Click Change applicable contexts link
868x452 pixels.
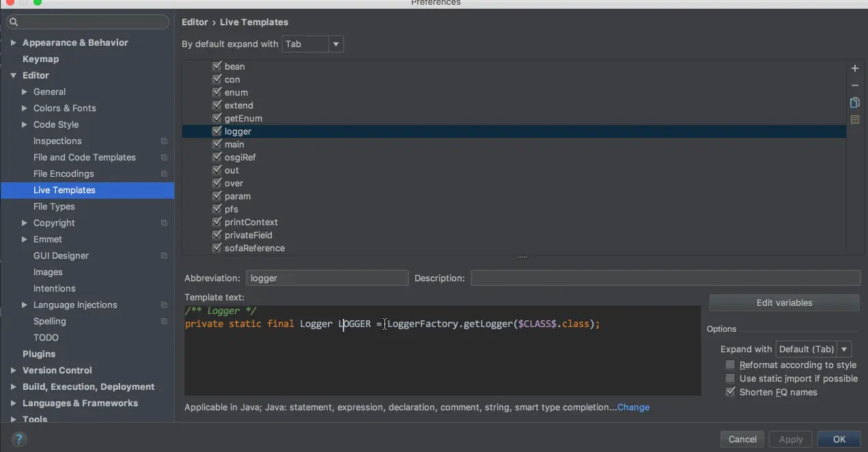[633, 407]
